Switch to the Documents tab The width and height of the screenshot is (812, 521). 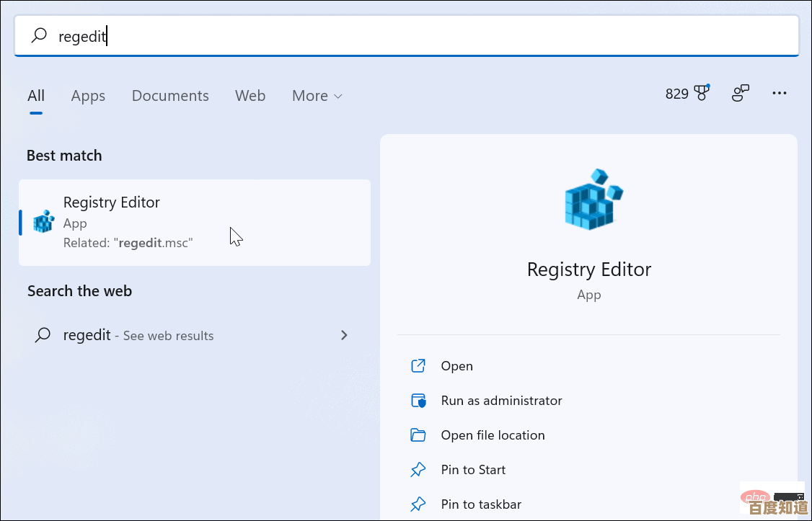tap(170, 96)
